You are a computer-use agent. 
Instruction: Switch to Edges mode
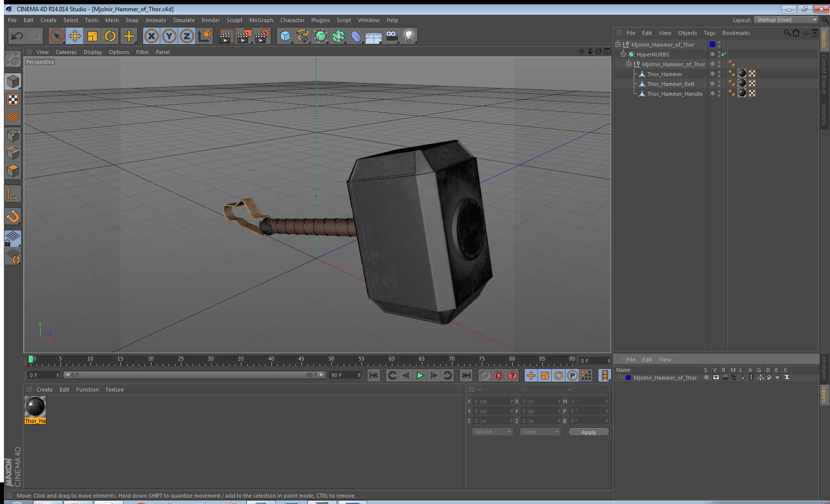(13, 153)
